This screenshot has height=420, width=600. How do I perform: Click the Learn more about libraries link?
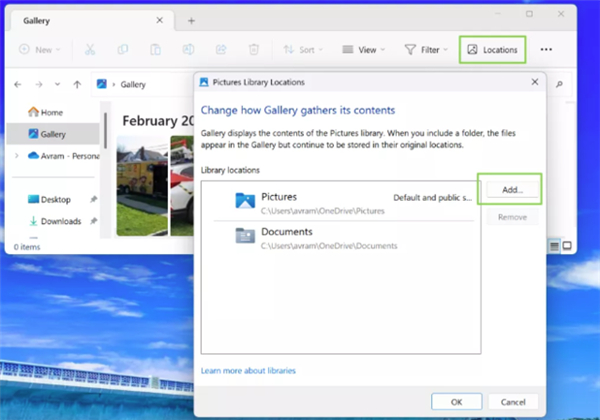(248, 371)
